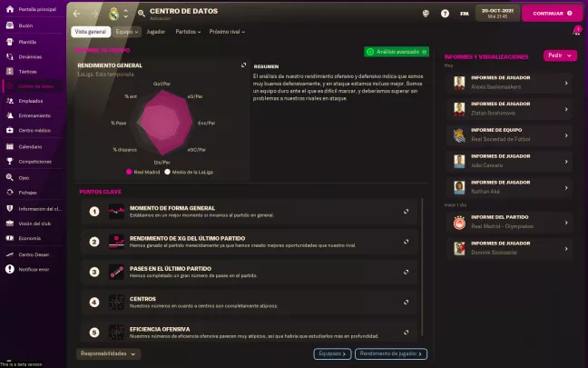
Task: Toggle Media de la LaLiga legend marker
Action: [x=167, y=172]
